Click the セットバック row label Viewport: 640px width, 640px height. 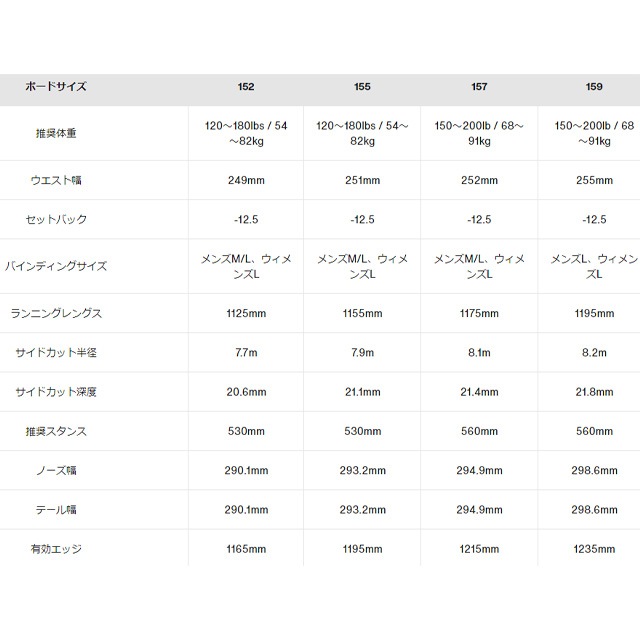56,219
